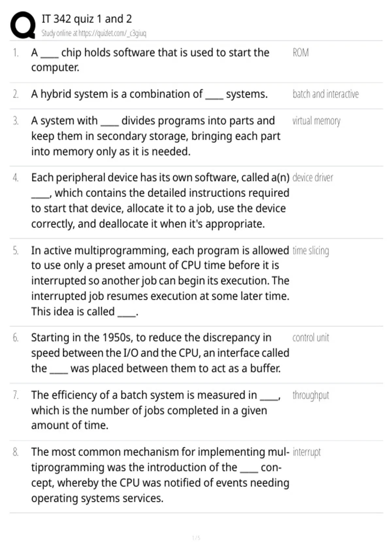Screen dimensions: 392x556
Task: Click question 2 about hybrid system
Action: [149, 94]
